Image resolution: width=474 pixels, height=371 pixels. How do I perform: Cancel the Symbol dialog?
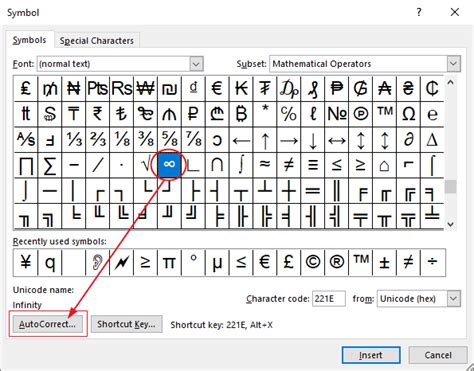438,355
